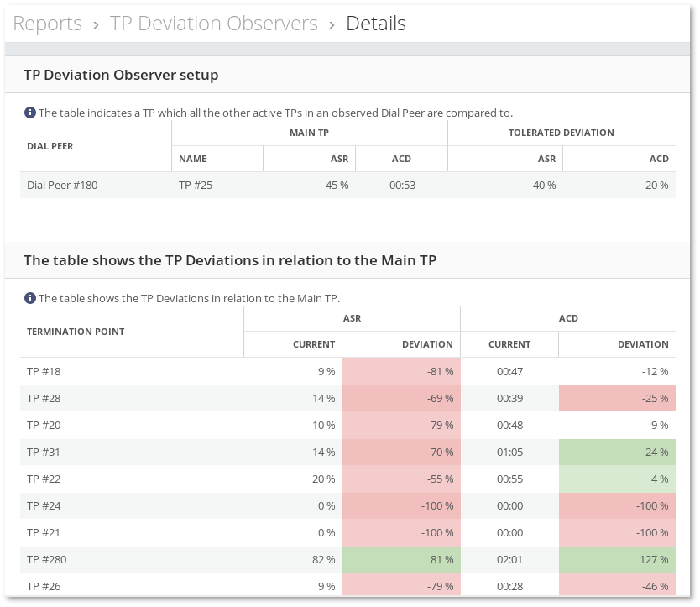Click TP #24 termination point
The width and height of the screenshot is (700, 607).
[44, 505]
